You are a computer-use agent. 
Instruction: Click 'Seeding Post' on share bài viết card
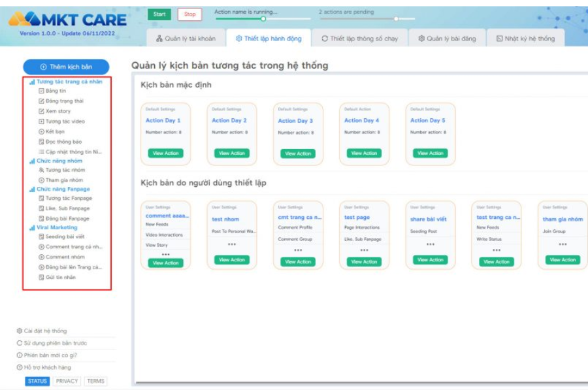point(423,231)
